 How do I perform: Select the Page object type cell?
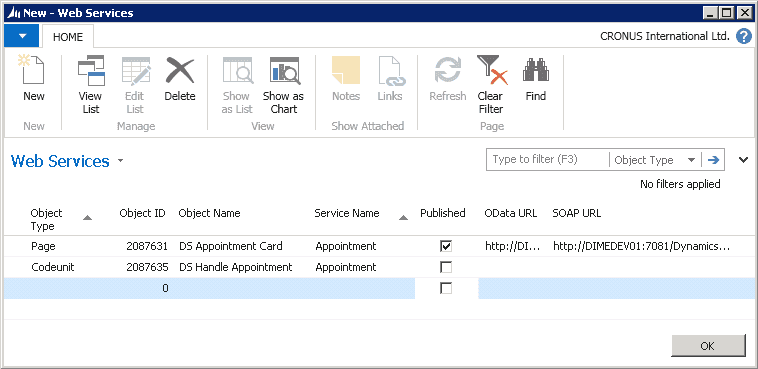pyautogui.click(x=43, y=246)
